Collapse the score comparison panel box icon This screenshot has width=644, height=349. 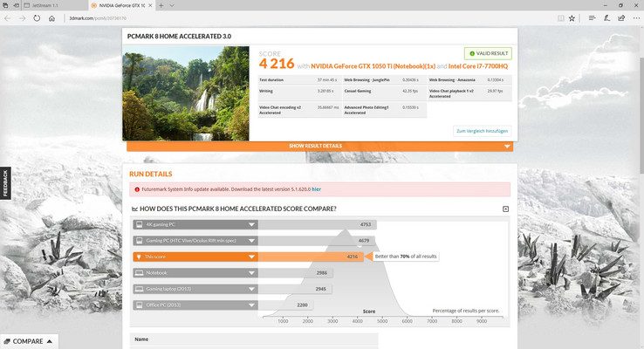click(505, 209)
